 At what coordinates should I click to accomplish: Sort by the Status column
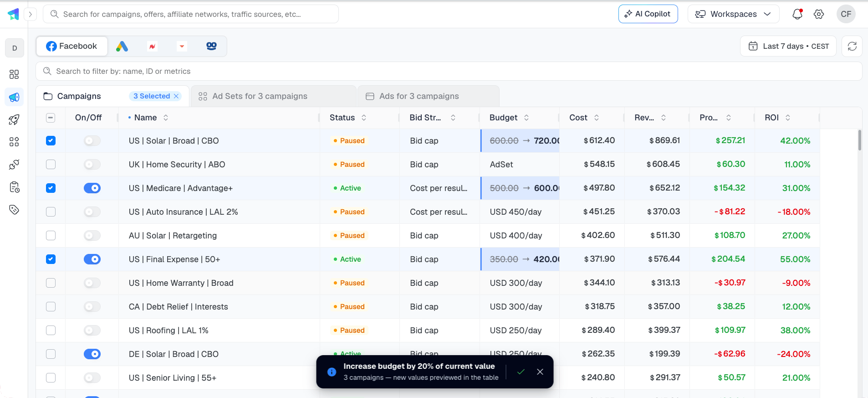point(364,118)
